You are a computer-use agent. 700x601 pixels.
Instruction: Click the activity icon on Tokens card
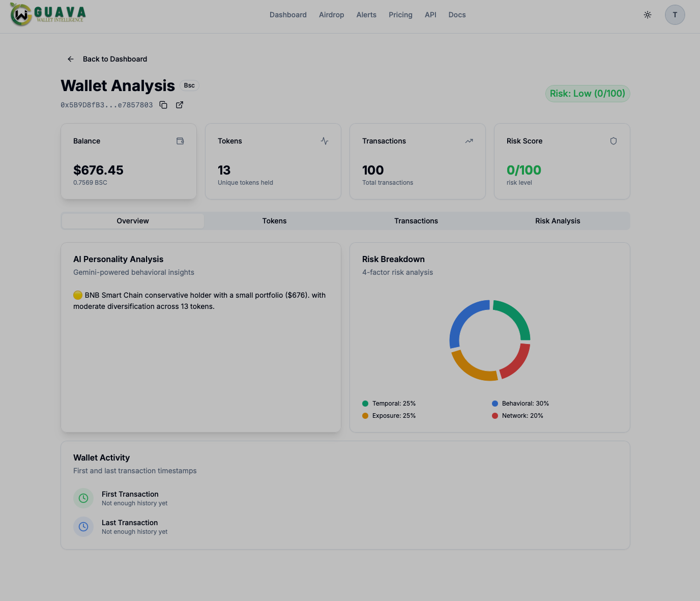pos(325,141)
